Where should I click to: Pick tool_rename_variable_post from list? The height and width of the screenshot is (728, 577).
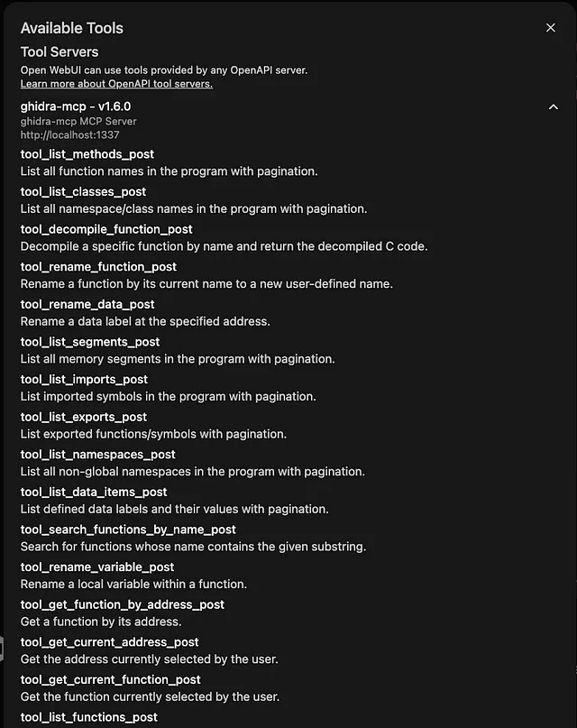pos(97,567)
